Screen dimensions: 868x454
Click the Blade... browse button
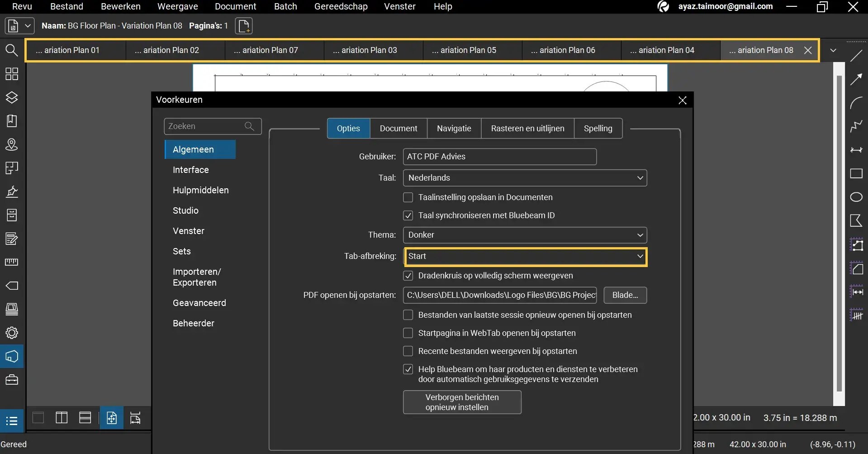coord(625,295)
